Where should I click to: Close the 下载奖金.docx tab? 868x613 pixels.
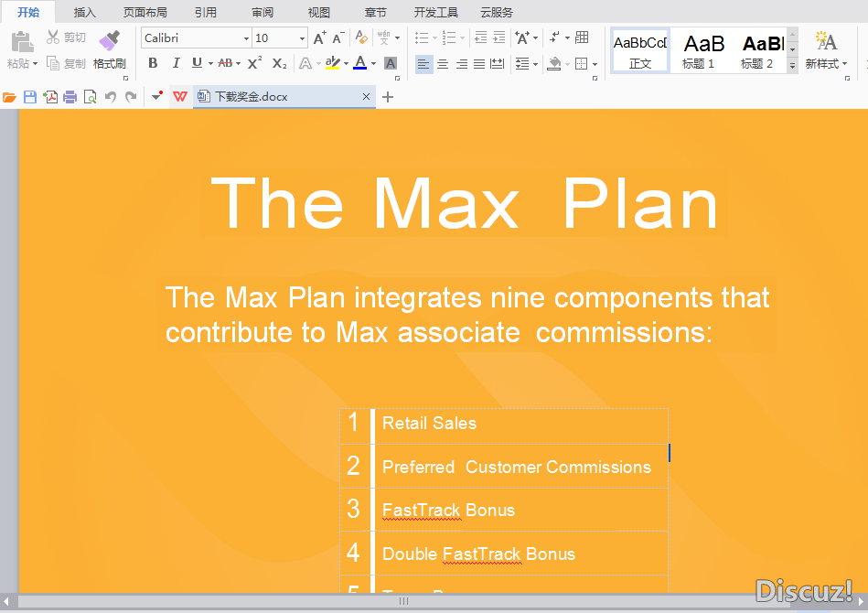(x=366, y=97)
